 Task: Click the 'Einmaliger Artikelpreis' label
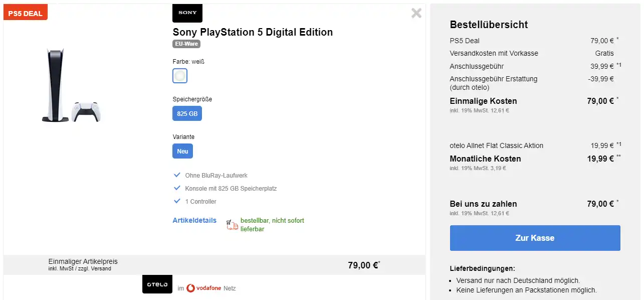[83, 262]
